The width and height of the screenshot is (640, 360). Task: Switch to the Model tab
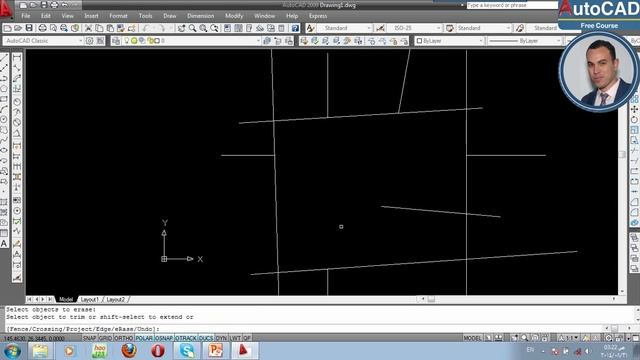click(x=66, y=300)
